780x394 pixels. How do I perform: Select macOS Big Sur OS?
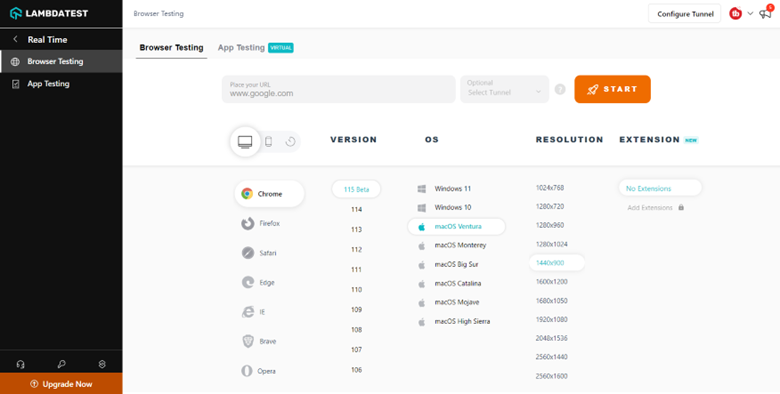(449, 264)
